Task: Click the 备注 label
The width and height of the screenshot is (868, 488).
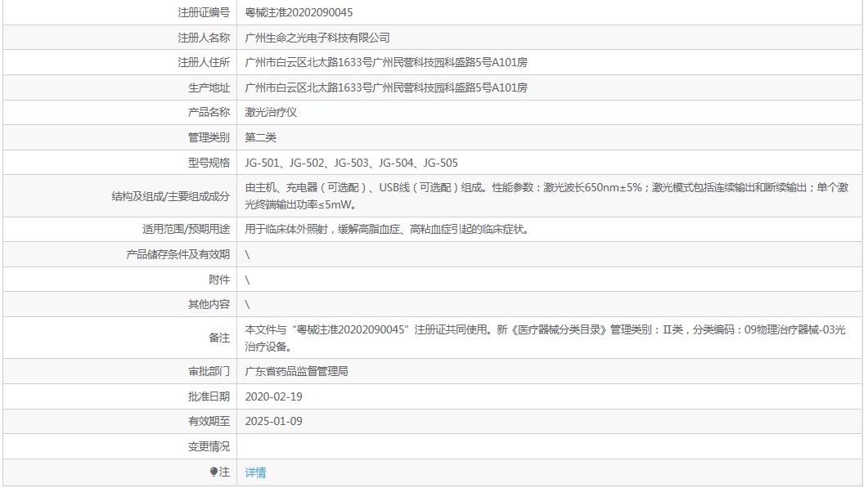Action: point(219,338)
